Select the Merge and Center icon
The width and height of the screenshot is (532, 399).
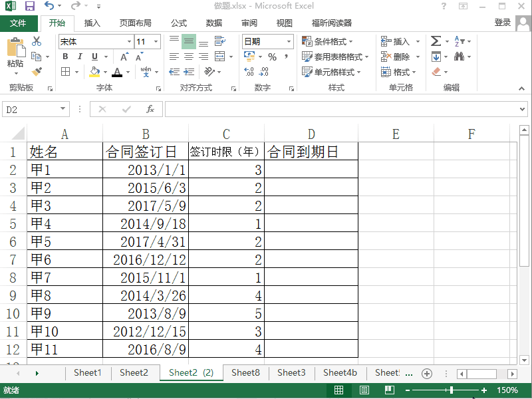coord(219,57)
